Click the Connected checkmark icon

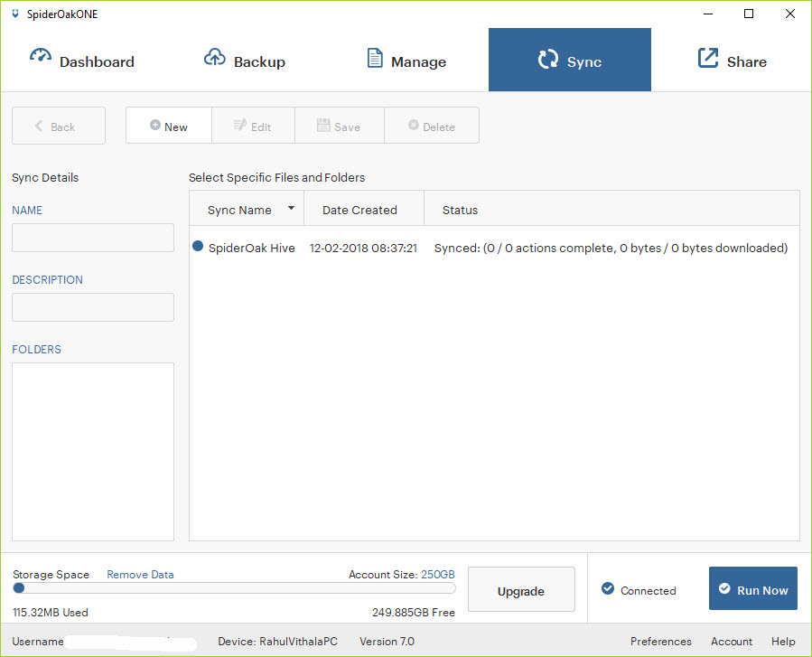(608, 588)
